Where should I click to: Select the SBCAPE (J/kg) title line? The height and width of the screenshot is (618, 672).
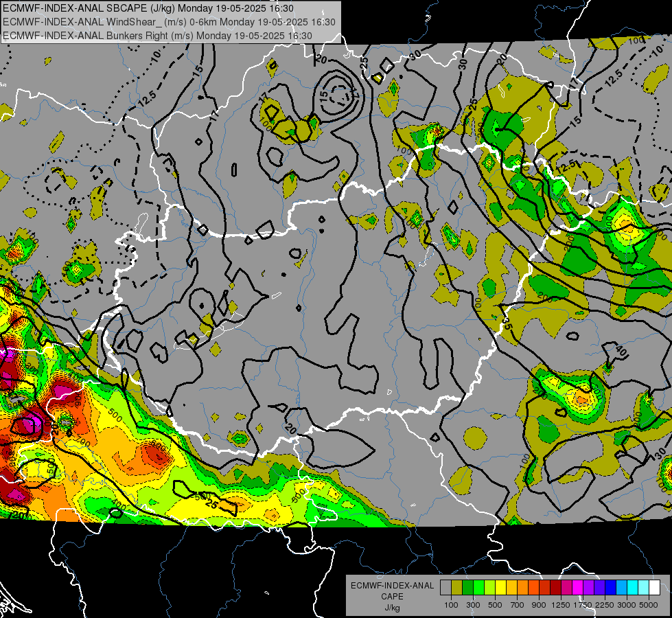148,8
